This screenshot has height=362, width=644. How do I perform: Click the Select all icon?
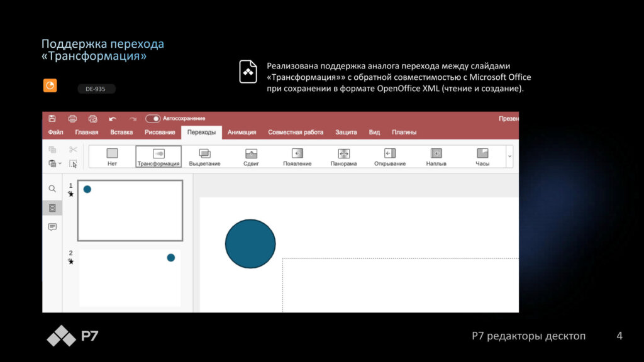[x=73, y=164]
